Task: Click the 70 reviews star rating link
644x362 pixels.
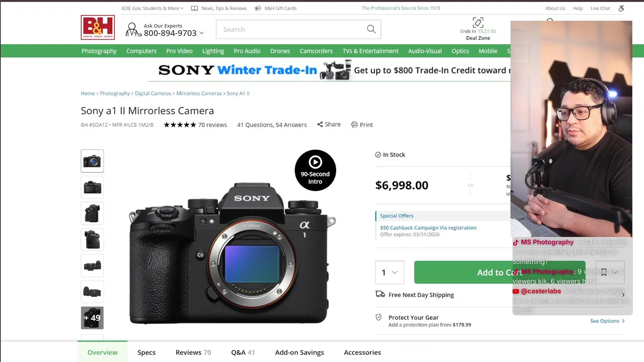Action: (195, 125)
